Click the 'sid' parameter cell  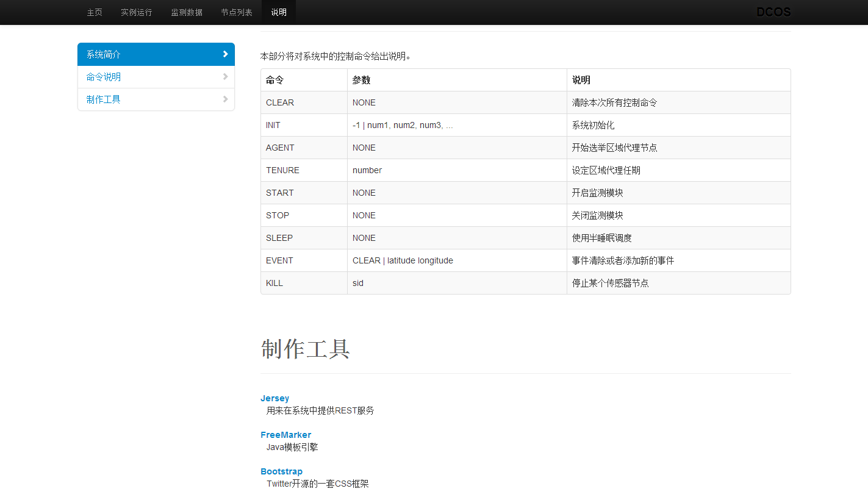point(457,283)
